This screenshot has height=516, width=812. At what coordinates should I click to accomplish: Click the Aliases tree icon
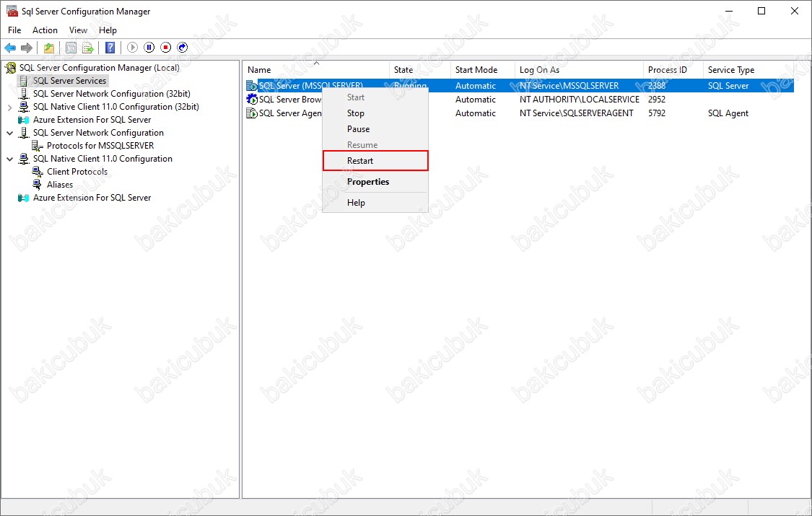coord(38,185)
